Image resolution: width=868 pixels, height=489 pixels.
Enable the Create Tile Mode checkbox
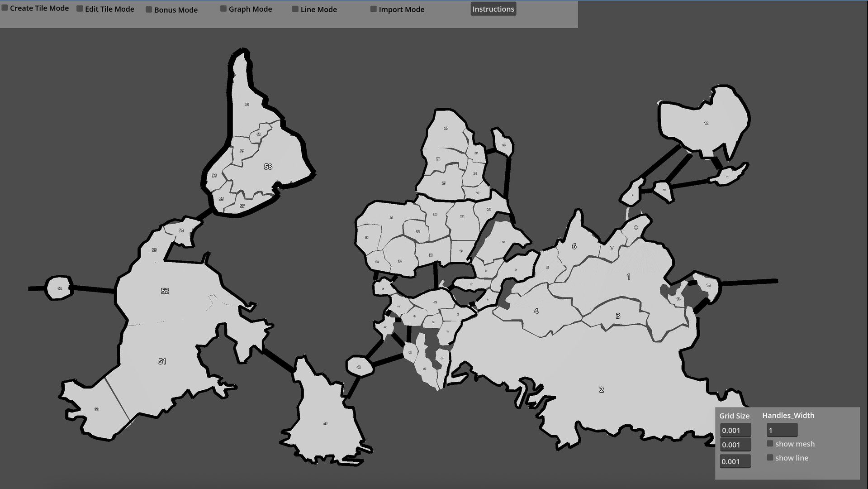(5, 7)
